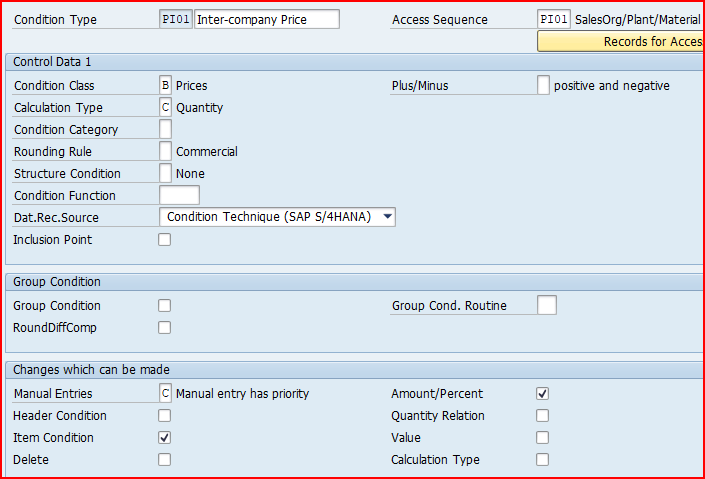
Task: Check the Delete checkbox
Action: tap(165, 460)
